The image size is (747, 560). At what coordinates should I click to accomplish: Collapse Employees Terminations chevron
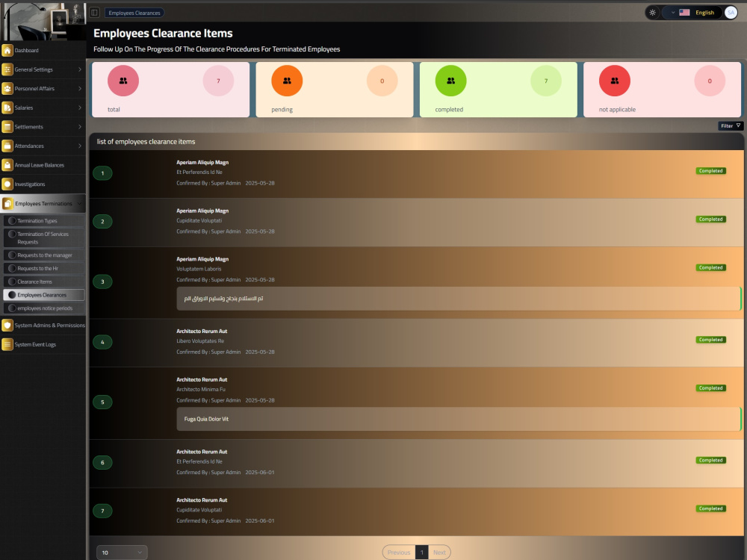80,203
